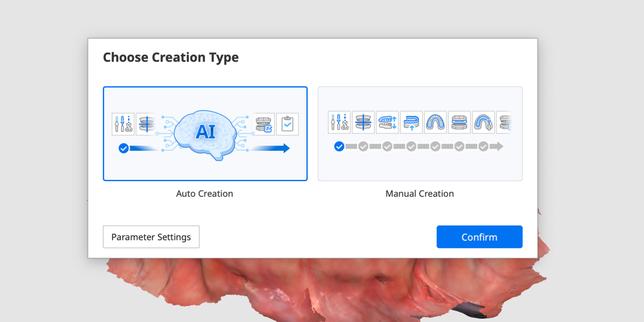Click the trimming tools icon in Manual Creation

[339, 122]
